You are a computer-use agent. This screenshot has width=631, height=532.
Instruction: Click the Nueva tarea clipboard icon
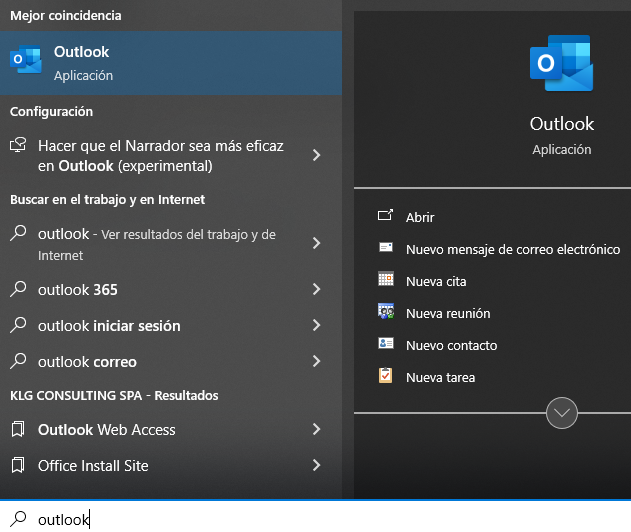[x=386, y=375]
